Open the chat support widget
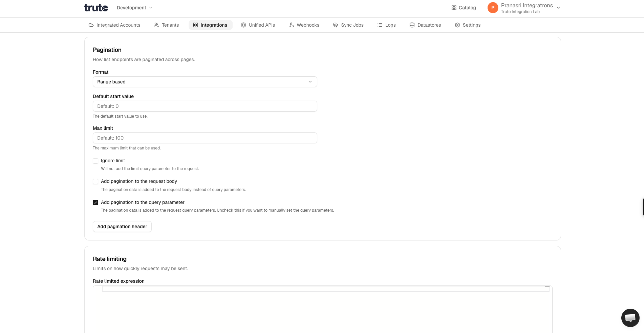Image resolution: width=644 pixels, height=333 pixels. point(630,318)
